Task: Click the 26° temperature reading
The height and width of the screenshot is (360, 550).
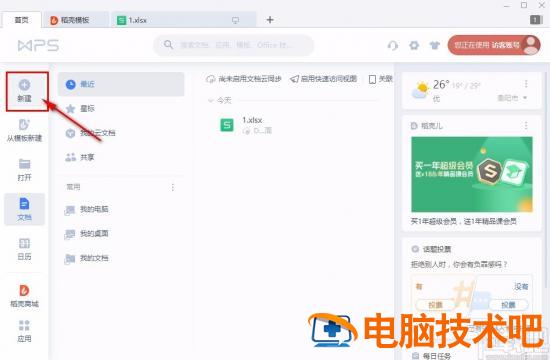Action: pyautogui.click(x=441, y=85)
